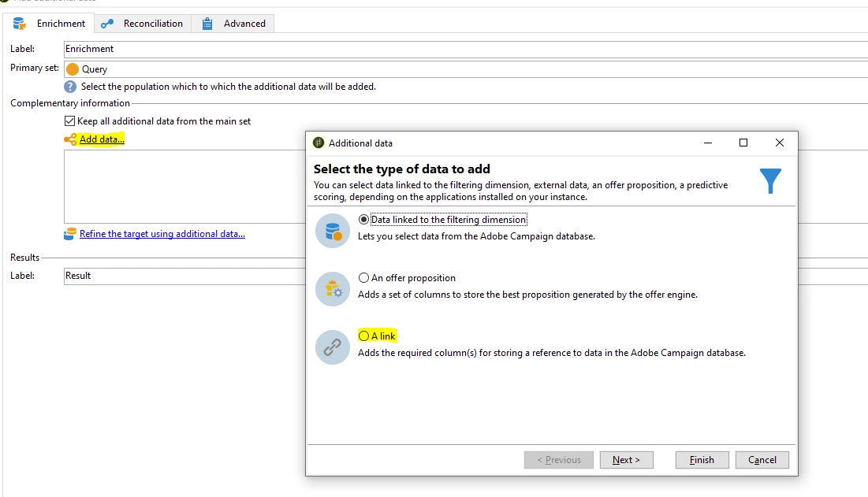Screen dimensions: 868x497
Task: Open Refine the target using additional data link
Action: click(162, 234)
